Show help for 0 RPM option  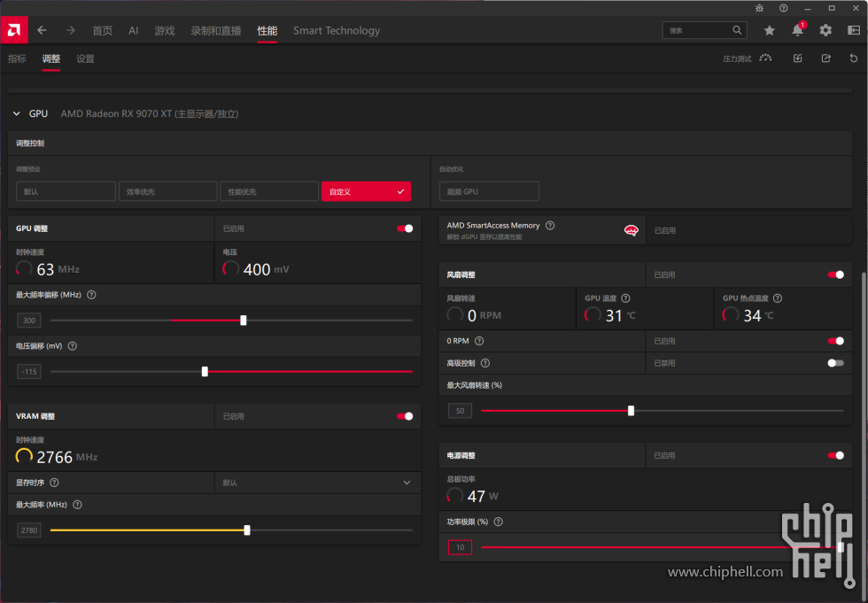coord(479,341)
